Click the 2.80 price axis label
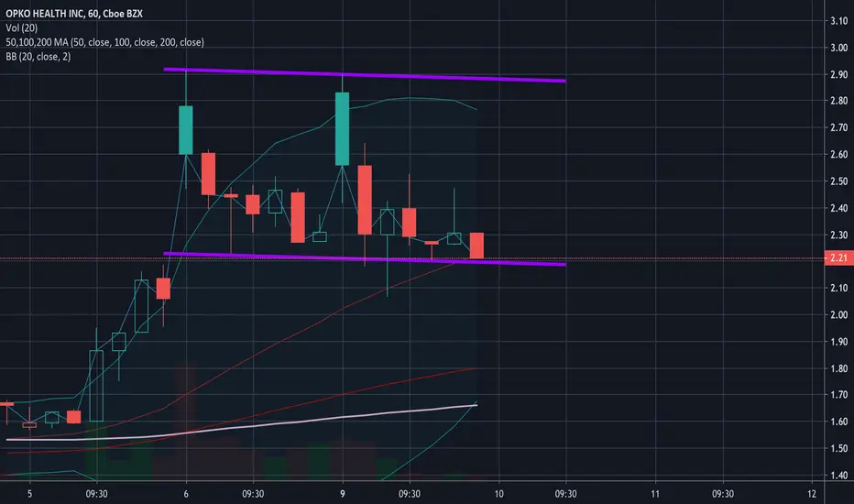The image size is (854, 504). click(838, 100)
